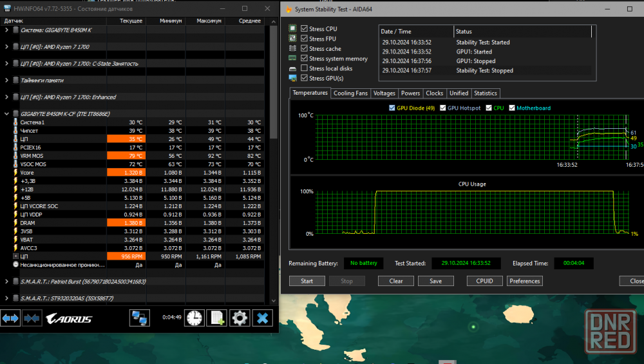The image size is (644, 364).
Task: Click scroll up arrow in HWiNFO header
Action: [274, 21]
